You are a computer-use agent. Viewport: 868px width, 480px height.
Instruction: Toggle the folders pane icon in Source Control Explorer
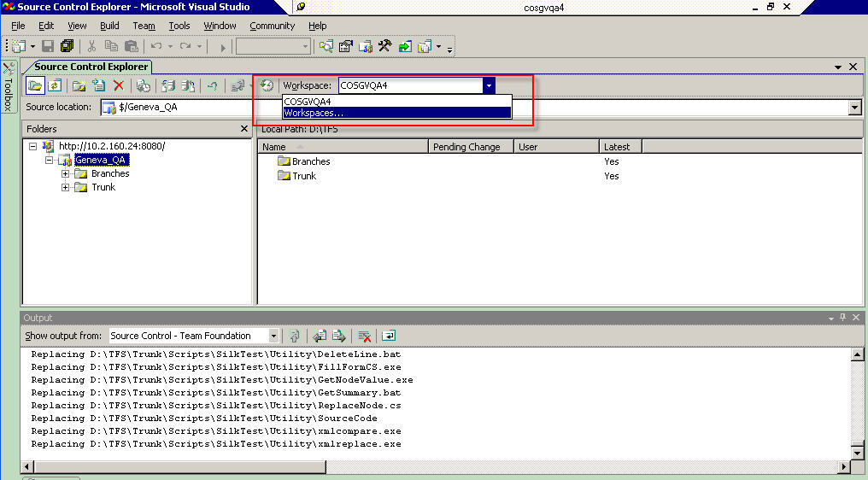(35, 85)
